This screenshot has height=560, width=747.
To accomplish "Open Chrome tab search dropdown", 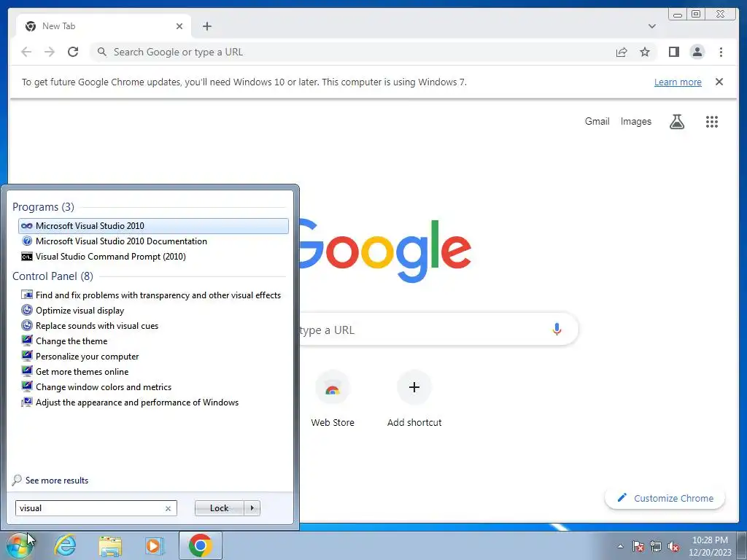I will click(x=652, y=26).
